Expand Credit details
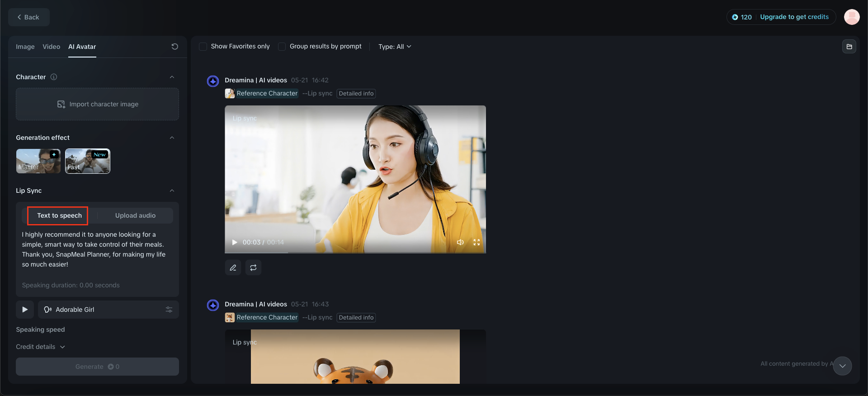The width and height of the screenshot is (868, 396). [x=41, y=347]
